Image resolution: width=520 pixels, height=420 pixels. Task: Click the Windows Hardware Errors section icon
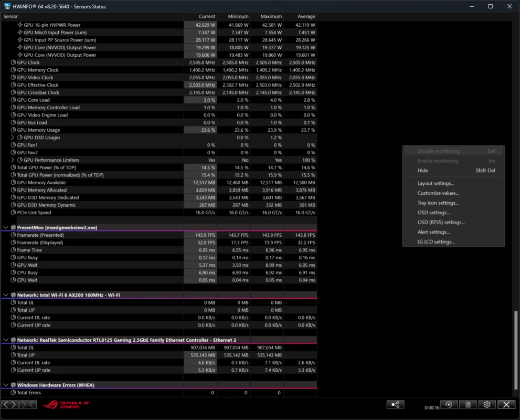tap(13, 385)
